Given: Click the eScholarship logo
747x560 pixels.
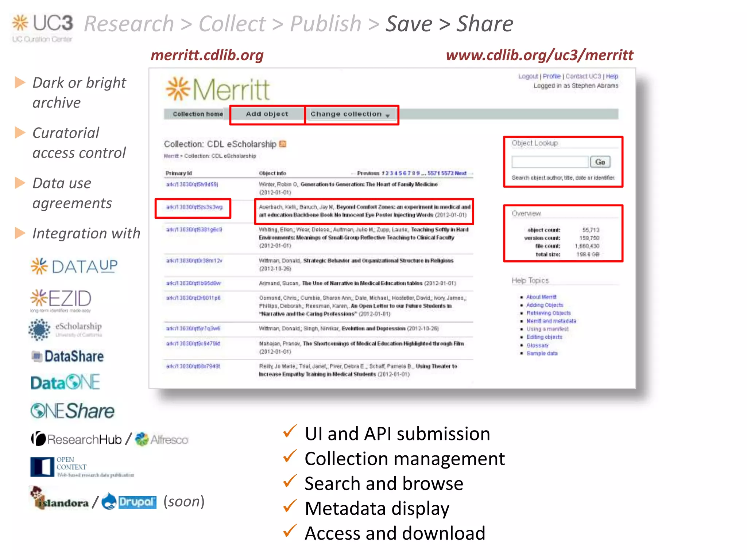Looking at the screenshot, I should point(66,329).
